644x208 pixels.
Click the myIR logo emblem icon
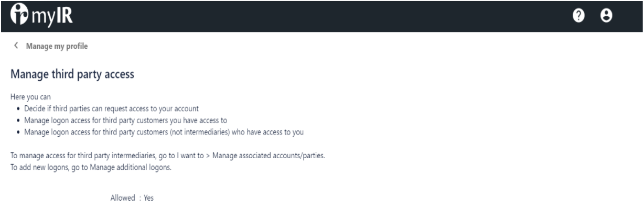coord(15,16)
